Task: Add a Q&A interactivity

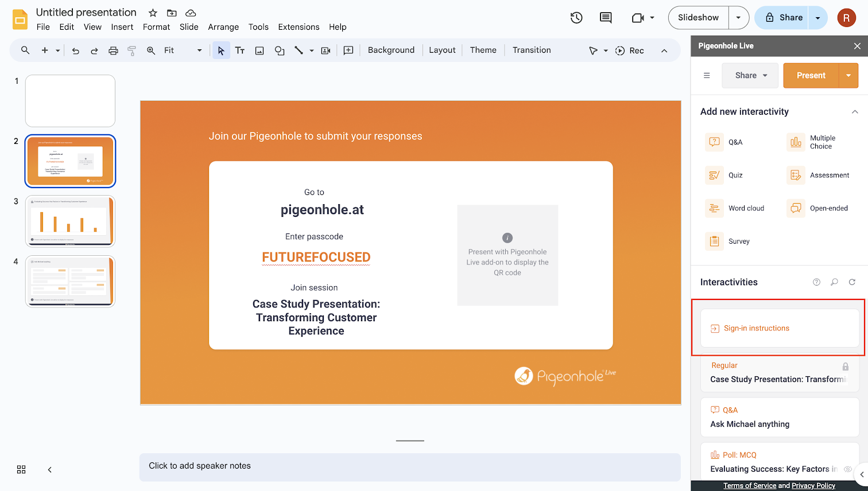Action: tap(724, 142)
